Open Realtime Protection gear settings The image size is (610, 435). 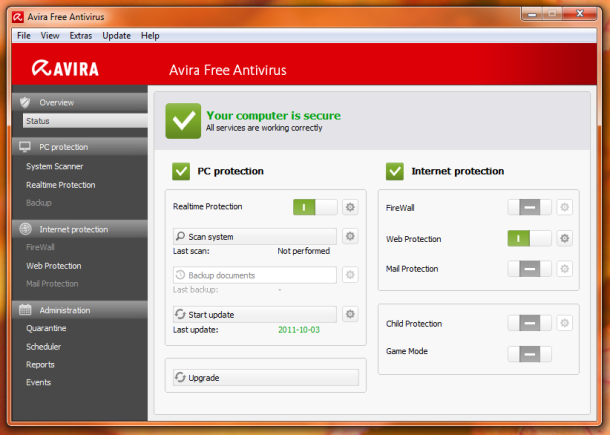pyautogui.click(x=350, y=207)
